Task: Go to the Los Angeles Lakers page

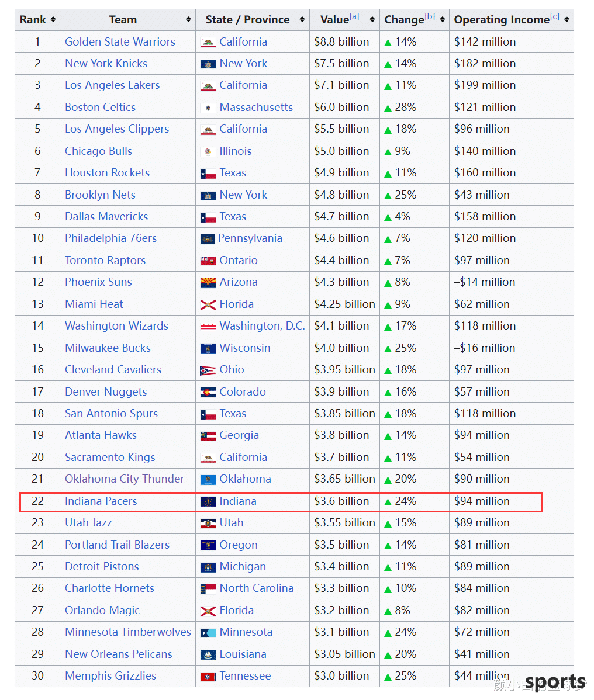Action: pyautogui.click(x=113, y=86)
